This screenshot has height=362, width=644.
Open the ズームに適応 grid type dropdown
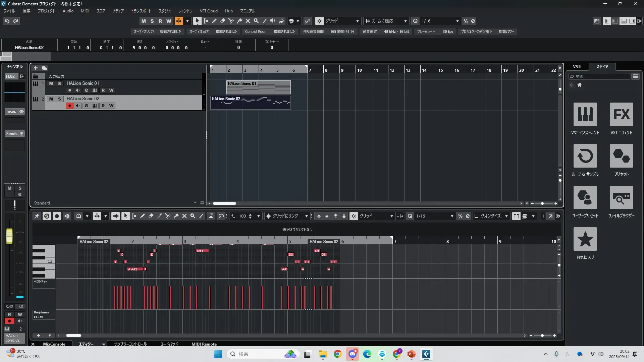coord(386,21)
